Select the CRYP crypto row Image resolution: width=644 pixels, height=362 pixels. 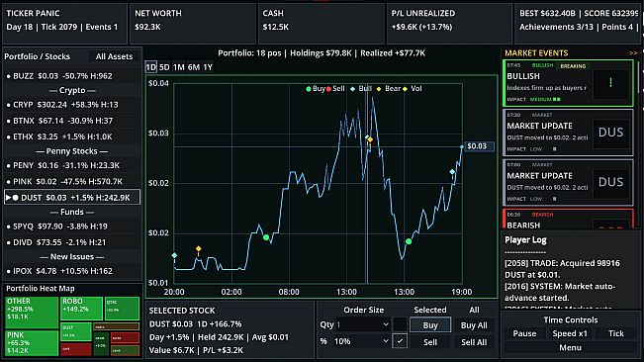point(72,105)
